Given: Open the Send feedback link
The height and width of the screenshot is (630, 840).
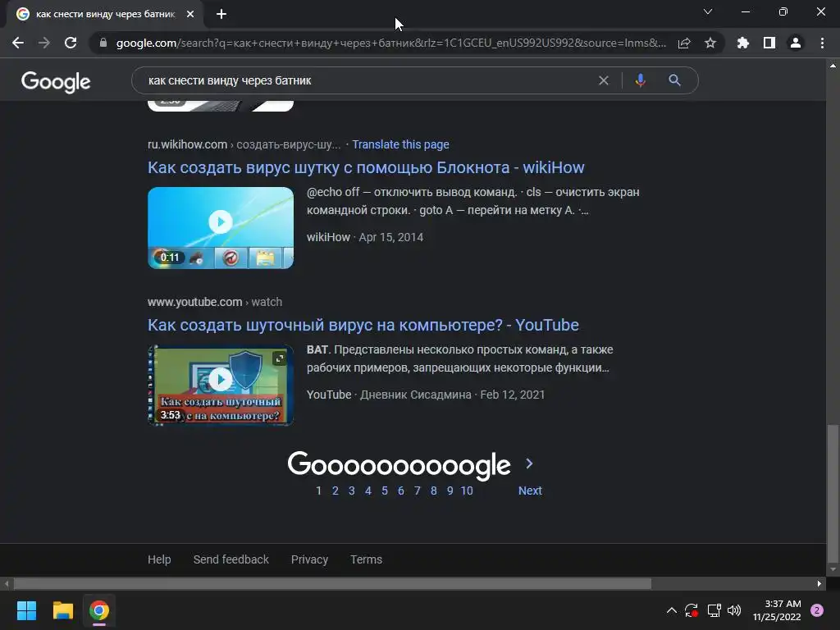Looking at the screenshot, I should tap(231, 559).
